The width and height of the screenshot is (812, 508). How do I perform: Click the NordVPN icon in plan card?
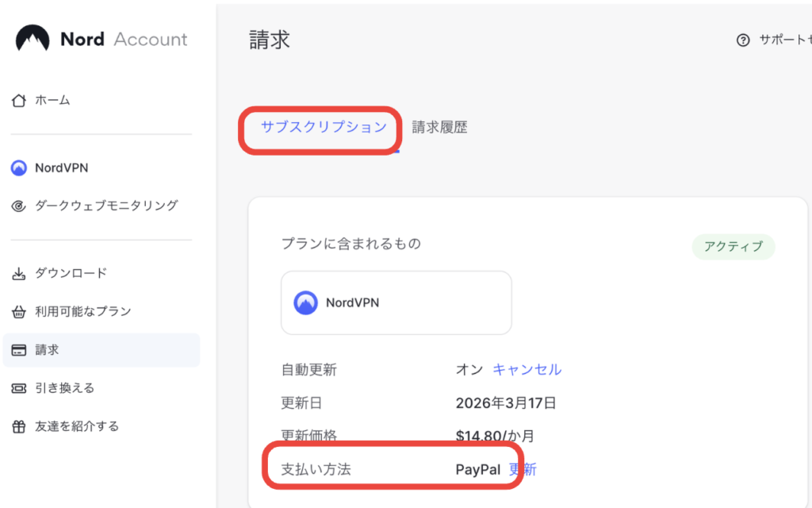pyautogui.click(x=306, y=302)
